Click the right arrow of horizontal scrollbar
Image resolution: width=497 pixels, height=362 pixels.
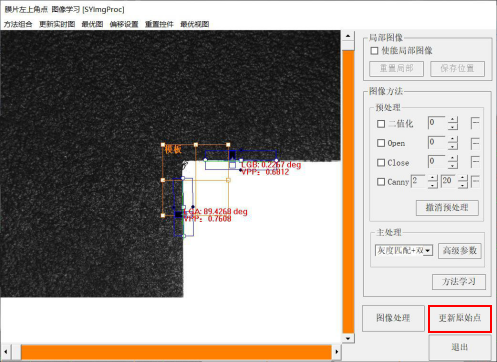[x=336, y=351]
